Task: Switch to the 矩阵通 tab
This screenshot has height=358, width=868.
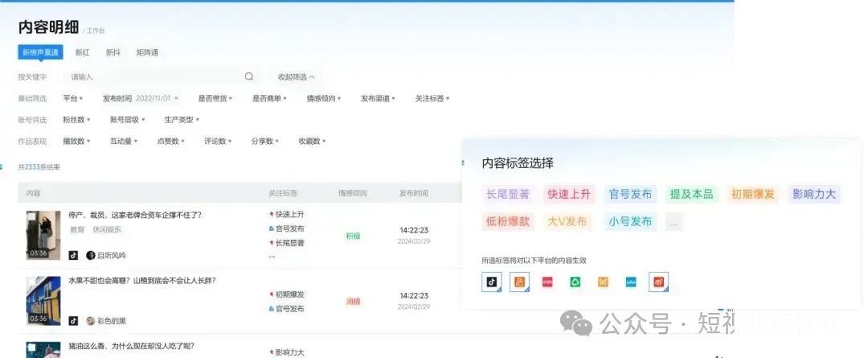Action: 147,52
